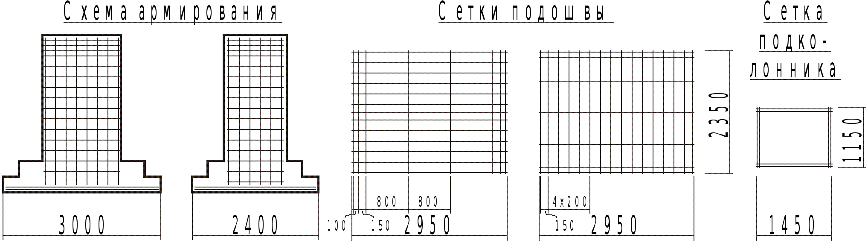Screen dimensions: 868x243
Task: Select the left 800 spacing dimension
Action: pyautogui.click(x=387, y=202)
